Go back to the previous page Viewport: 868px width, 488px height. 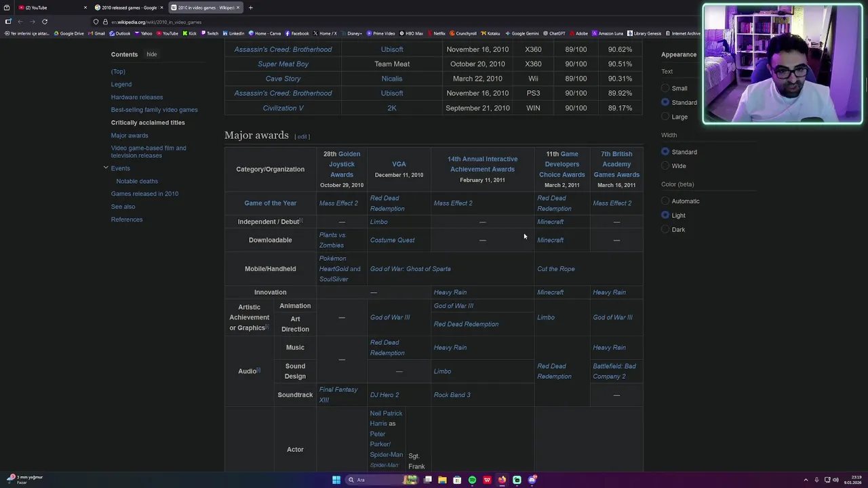20,22
